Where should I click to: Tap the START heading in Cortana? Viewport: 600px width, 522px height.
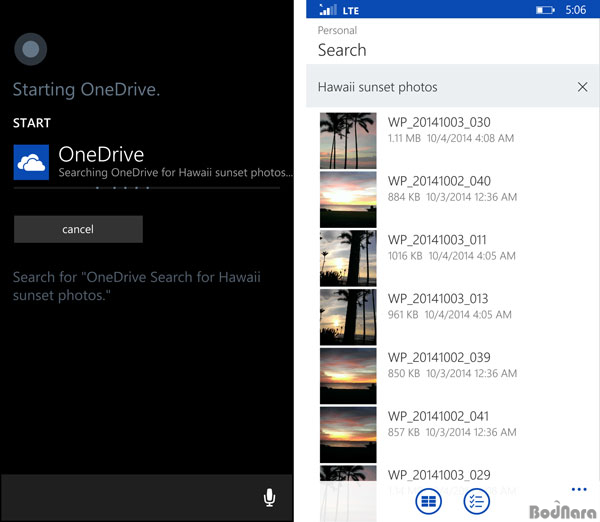[32, 123]
